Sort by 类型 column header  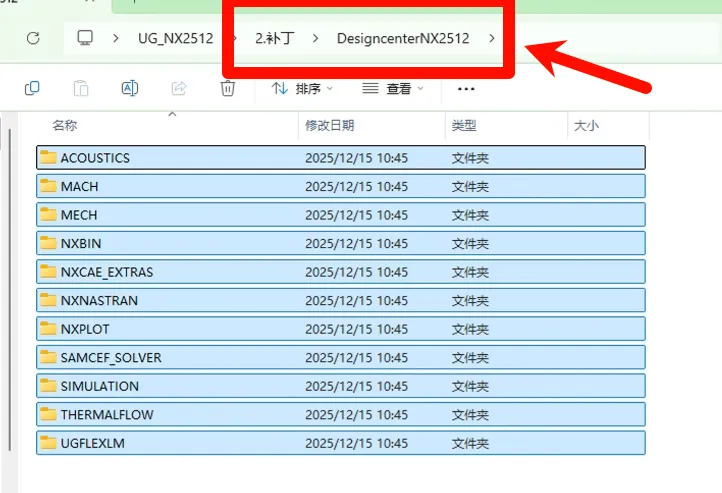point(464,125)
